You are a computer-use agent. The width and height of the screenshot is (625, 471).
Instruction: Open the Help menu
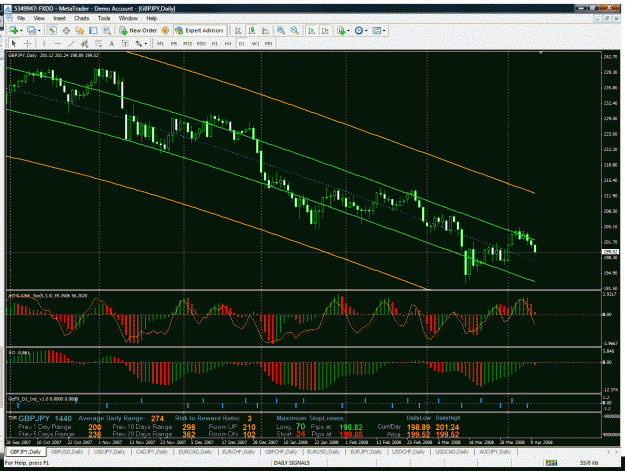151,18
